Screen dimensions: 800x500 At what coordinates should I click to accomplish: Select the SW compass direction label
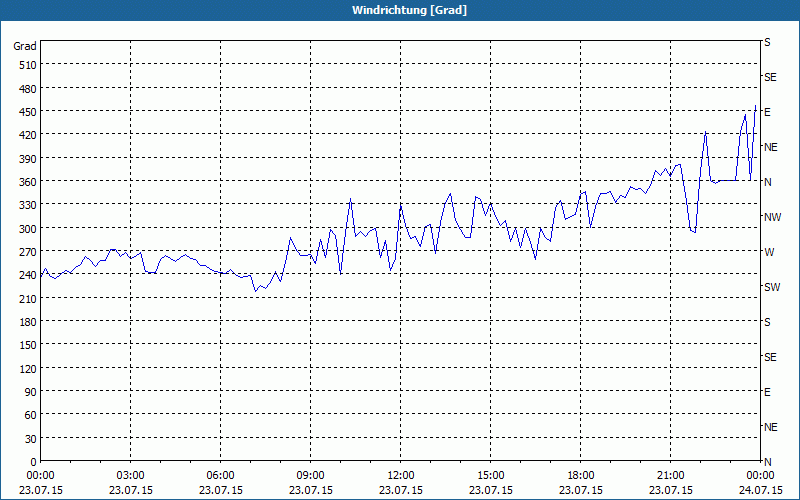pyautogui.click(x=772, y=287)
